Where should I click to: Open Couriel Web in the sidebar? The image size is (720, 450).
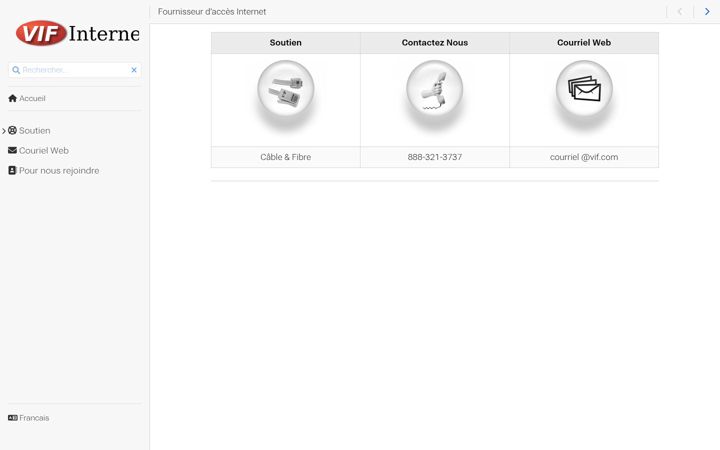tap(44, 150)
